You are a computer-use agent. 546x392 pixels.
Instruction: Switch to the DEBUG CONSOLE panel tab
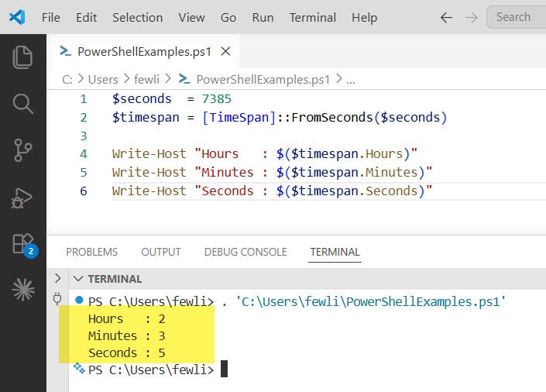(246, 252)
